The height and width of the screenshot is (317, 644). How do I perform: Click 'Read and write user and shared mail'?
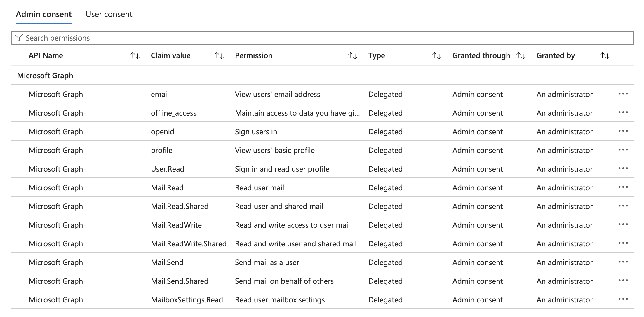point(296,244)
